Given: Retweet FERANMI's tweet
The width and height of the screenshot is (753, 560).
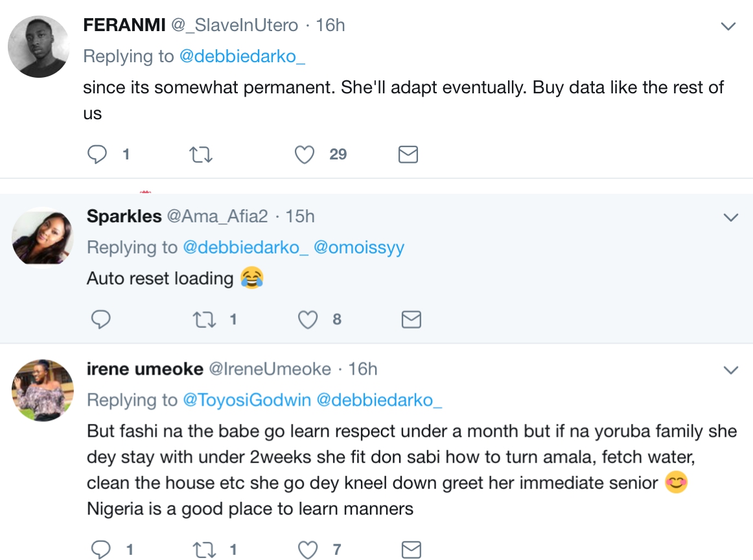Looking at the screenshot, I should [200, 154].
